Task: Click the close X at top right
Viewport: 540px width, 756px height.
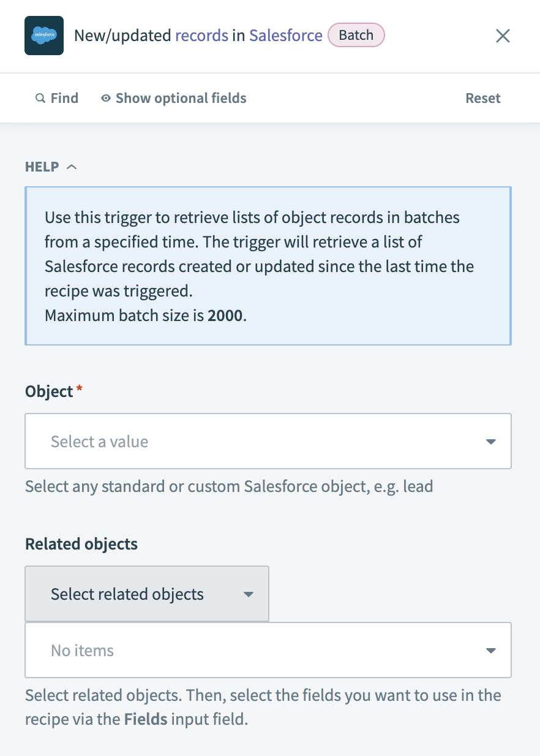Action: click(x=503, y=36)
